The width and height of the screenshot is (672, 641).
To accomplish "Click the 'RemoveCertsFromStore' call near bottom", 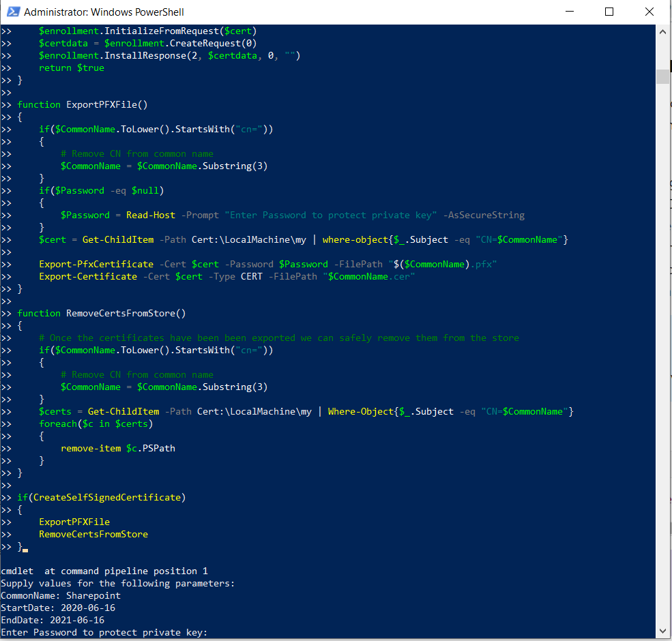I will pos(93,535).
